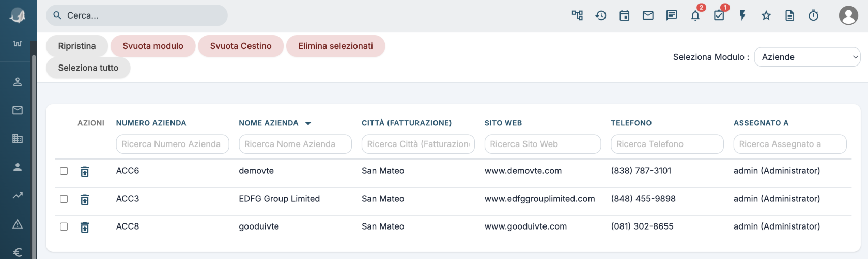
Task: Open the euro currency sidebar icon
Action: click(x=18, y=252)
